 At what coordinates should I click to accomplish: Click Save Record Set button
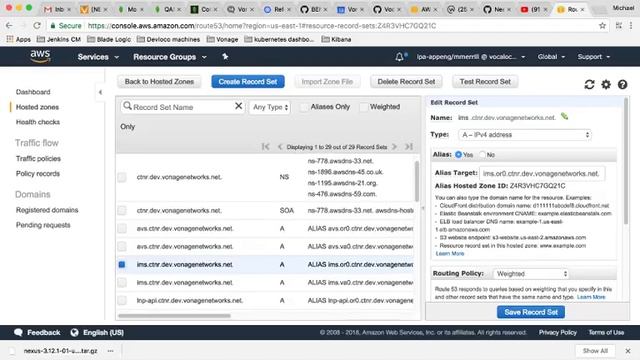pos(531,312)
